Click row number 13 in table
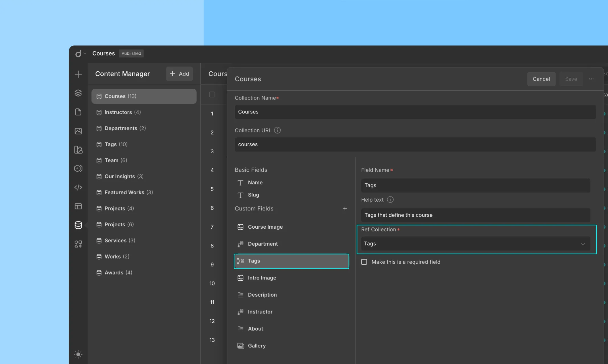 [212, 340]
